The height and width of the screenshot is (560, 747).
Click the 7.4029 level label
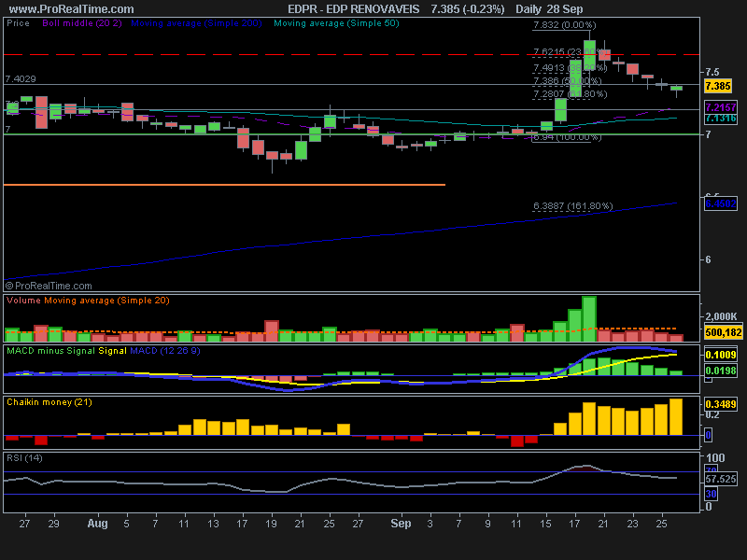pos(21,79)
